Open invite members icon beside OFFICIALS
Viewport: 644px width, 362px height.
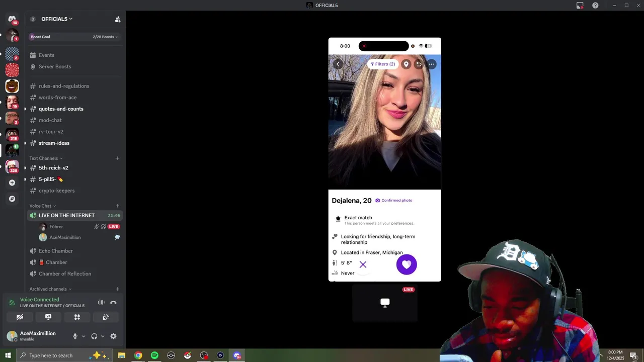[x=118, y=19]
